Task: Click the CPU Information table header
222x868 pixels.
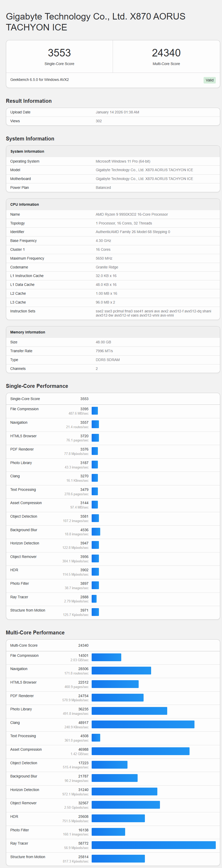Action: (x=25, y=204)
